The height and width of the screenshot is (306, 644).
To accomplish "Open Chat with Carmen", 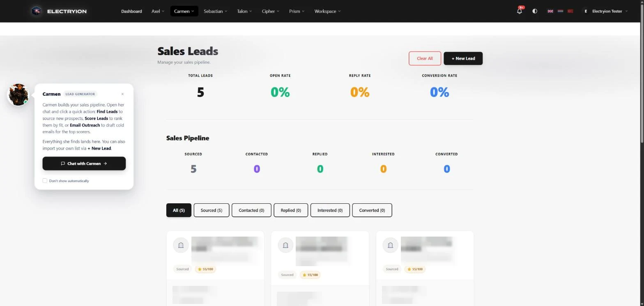I will [84, 163].
